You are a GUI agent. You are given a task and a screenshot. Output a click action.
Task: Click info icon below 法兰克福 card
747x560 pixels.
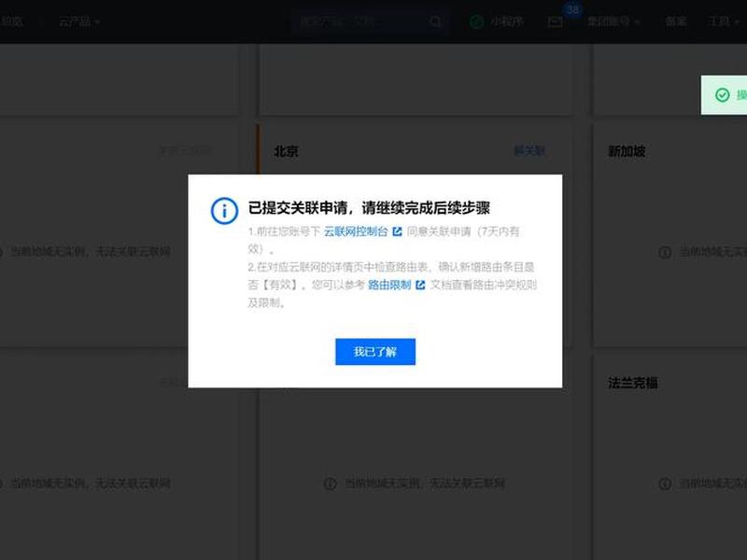click(665, 483)
